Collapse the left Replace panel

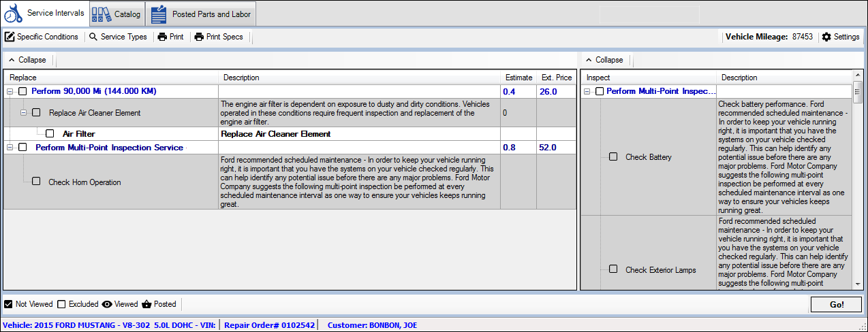(27, 60)
